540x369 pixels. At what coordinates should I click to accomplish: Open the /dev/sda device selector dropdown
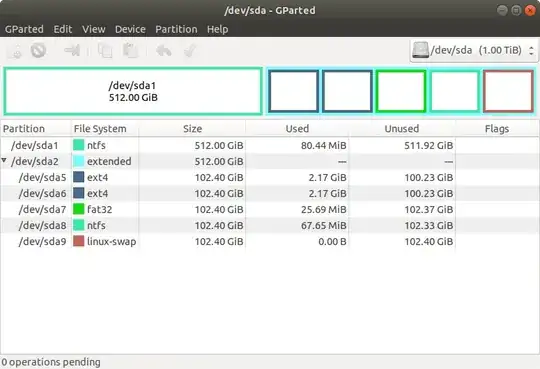point(474,51)
